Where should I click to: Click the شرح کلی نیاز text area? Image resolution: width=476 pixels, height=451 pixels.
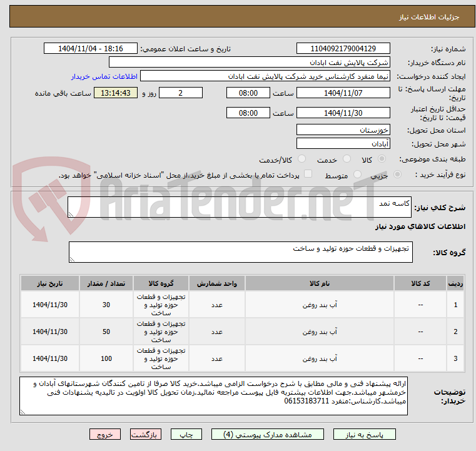tap(240, 208)
